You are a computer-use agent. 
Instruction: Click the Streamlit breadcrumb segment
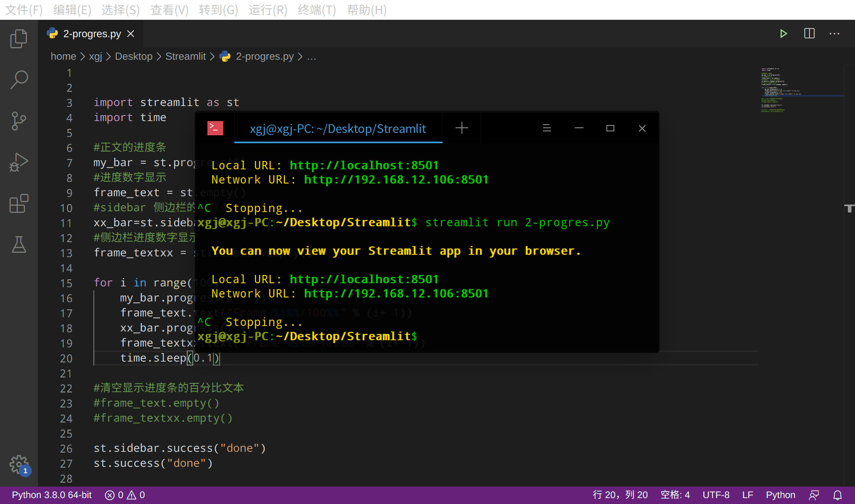(185, 57)
